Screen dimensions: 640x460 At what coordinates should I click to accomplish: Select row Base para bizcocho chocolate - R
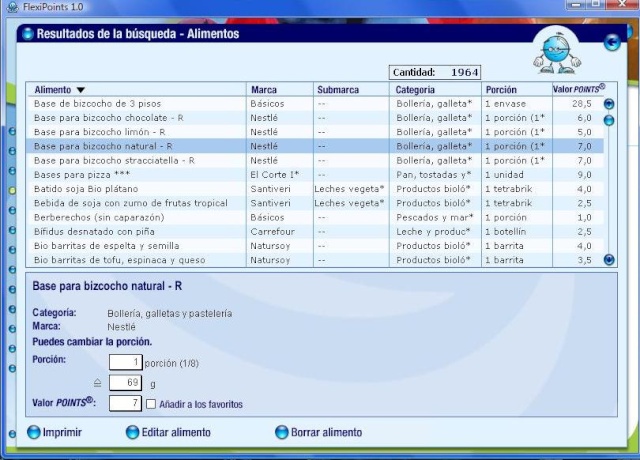pos(315,118)
